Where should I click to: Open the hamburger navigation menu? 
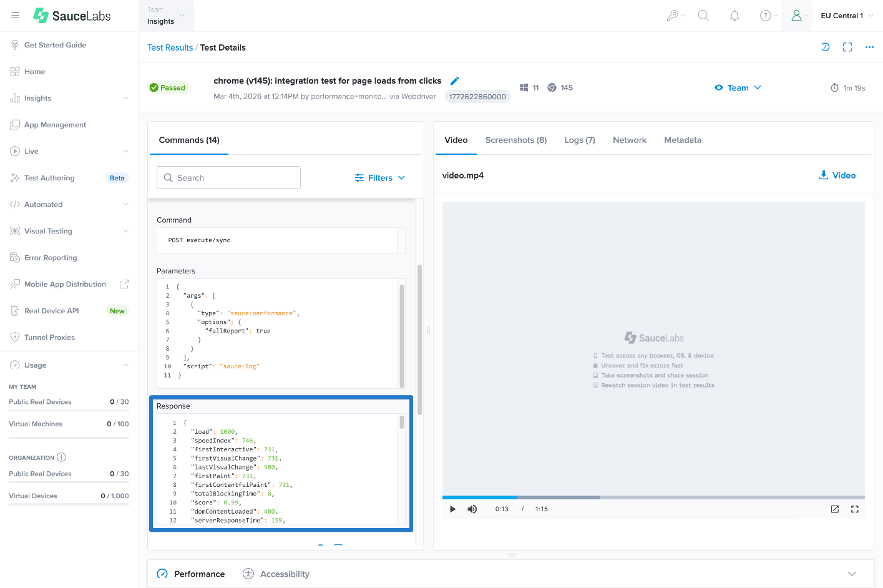point(16,16)
